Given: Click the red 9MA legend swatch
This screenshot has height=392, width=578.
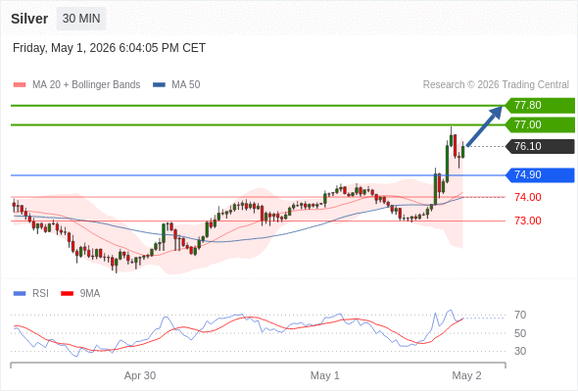Looking at the screenshot, I should click(67, 294).
